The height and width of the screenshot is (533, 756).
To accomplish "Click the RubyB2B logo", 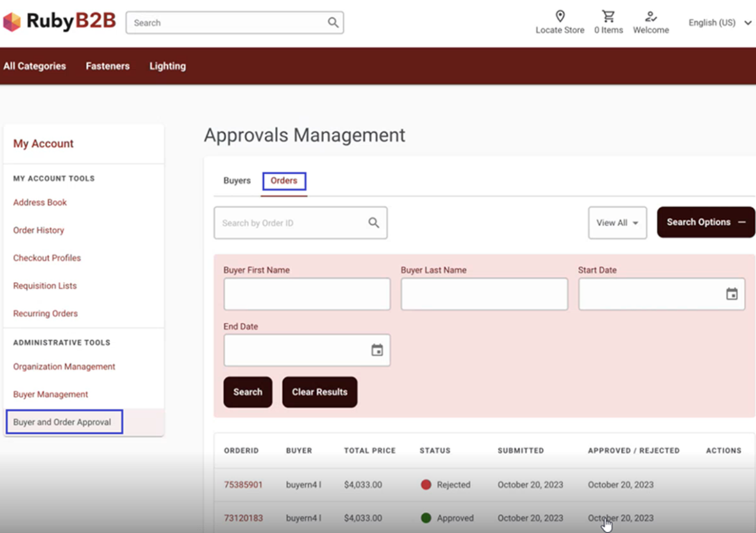I will pos(60,21).
